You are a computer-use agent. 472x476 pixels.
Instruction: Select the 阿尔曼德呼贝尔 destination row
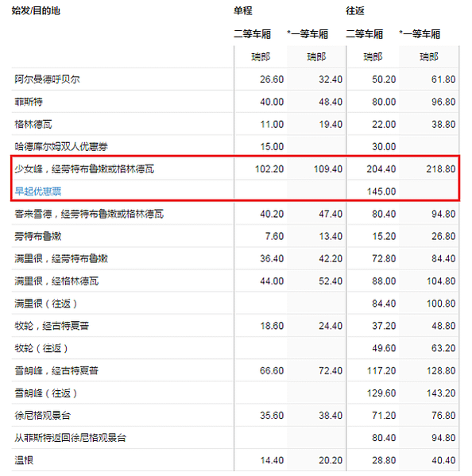[x=235, y=79]
